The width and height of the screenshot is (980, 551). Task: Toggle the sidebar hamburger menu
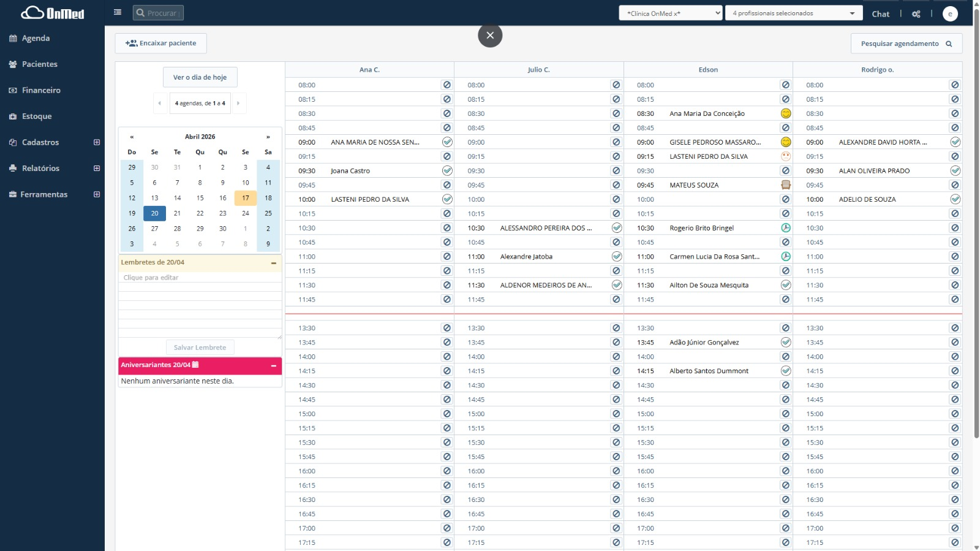pyautogui.click(x=118, y=12)
